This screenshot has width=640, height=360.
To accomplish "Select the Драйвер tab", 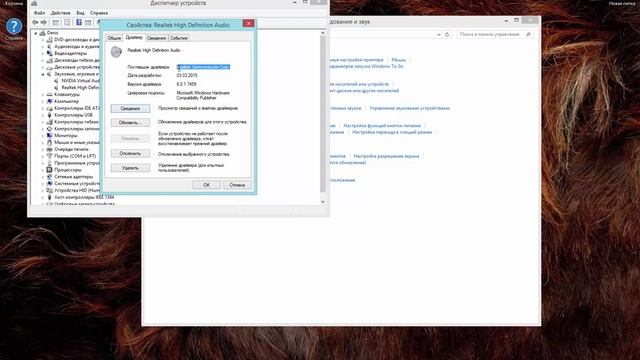I will tap(134, 38).
